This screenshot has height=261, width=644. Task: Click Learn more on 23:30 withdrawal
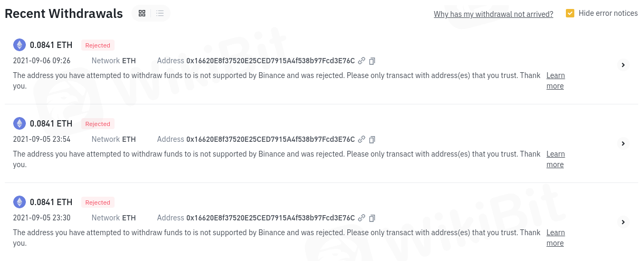click(x=555, y=238)
